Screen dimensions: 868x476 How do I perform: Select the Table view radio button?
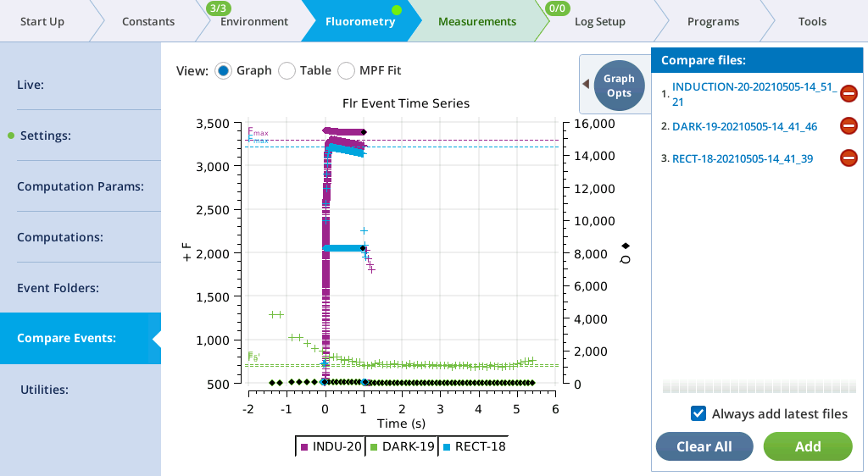(x=287, y=70)
